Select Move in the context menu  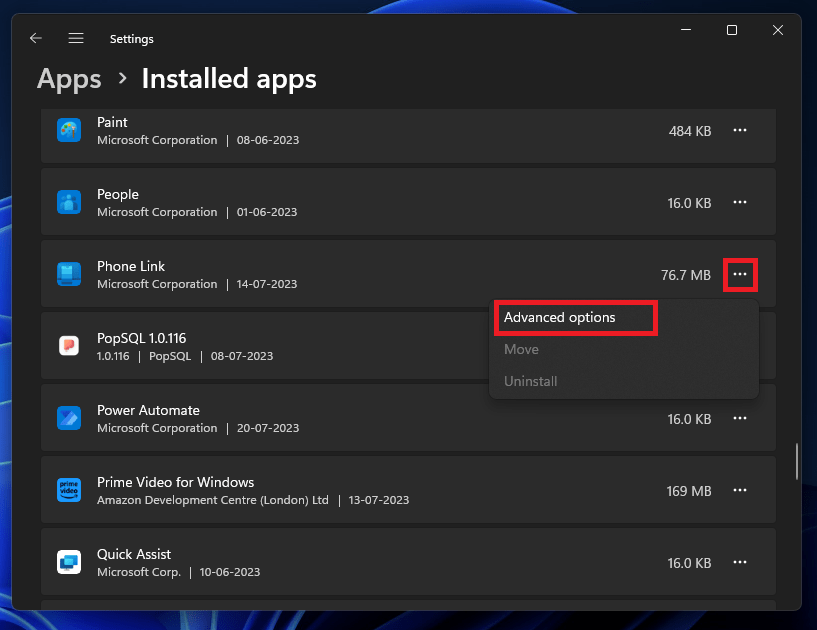pyautogui.click(x=521, y=349)
